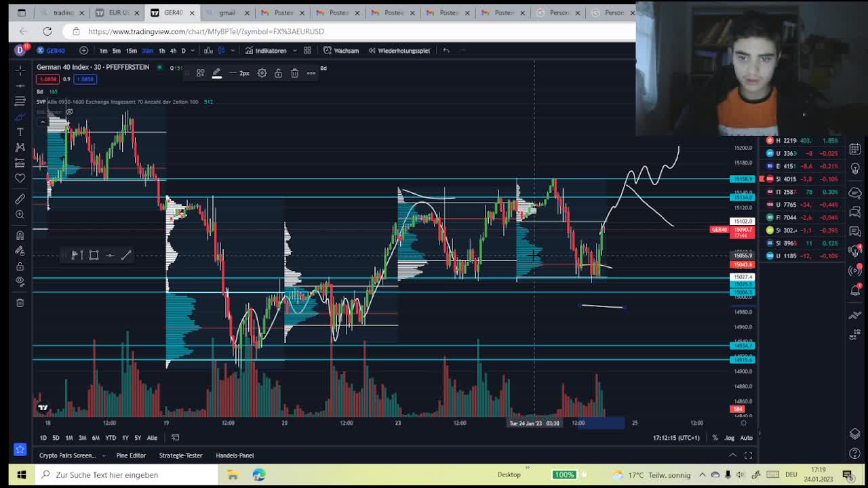
Task: Click Windows taskbar search box
Action: click(x=129, y=474)
